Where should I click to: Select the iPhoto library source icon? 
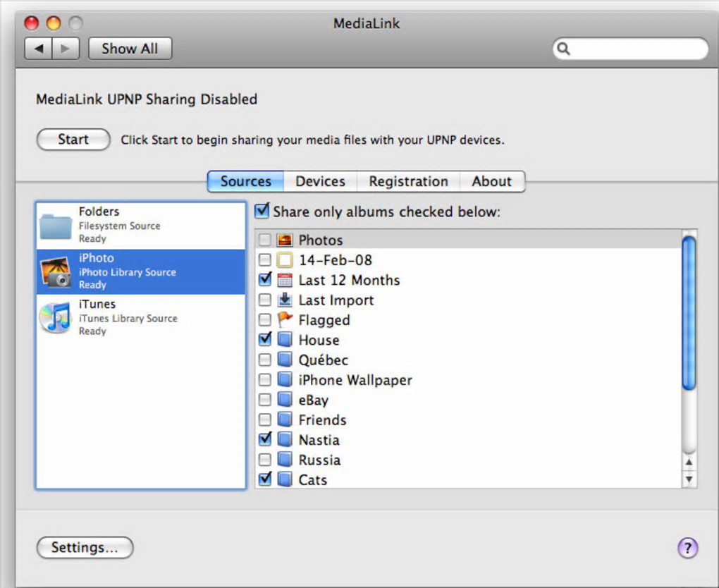click(x=56, y=272)
